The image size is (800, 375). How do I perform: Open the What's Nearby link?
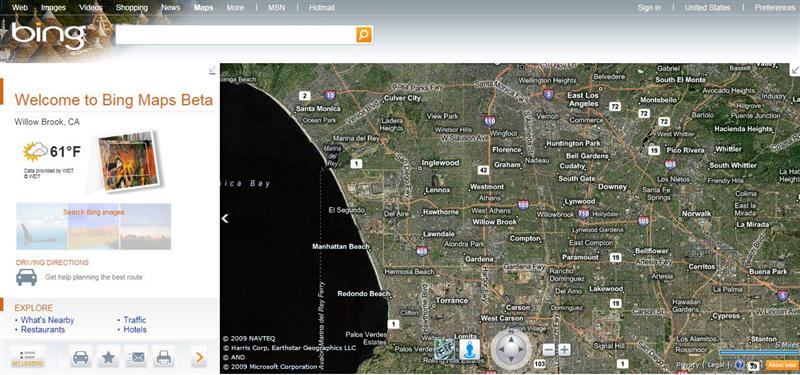tap(47, 320)
